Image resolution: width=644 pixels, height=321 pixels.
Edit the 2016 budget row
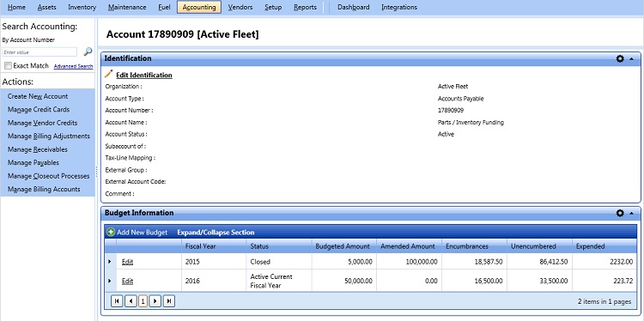click(127, 282)
